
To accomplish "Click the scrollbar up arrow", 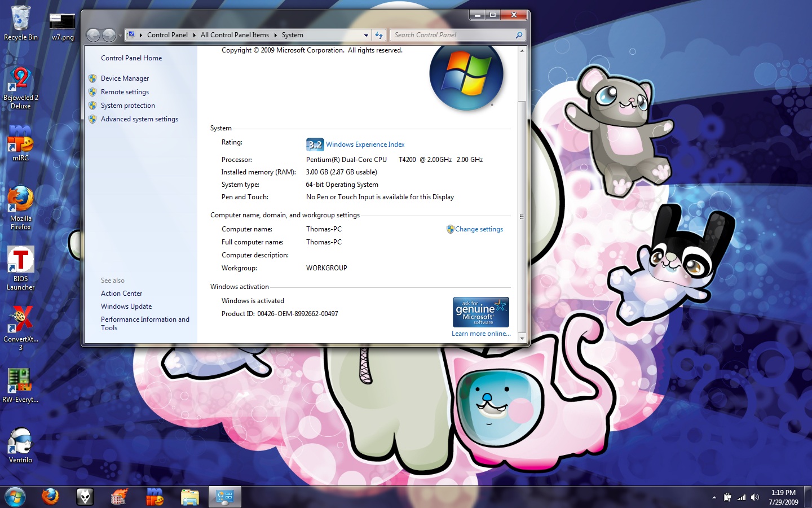I will coord(522,51).
